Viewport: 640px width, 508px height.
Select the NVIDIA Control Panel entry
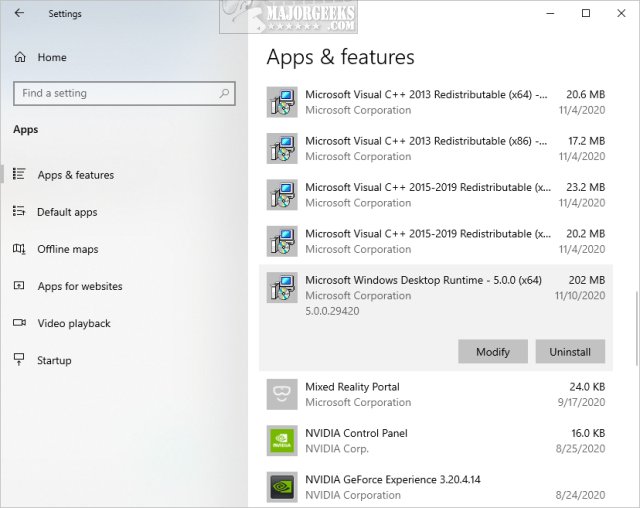click(x=436, y=441)
